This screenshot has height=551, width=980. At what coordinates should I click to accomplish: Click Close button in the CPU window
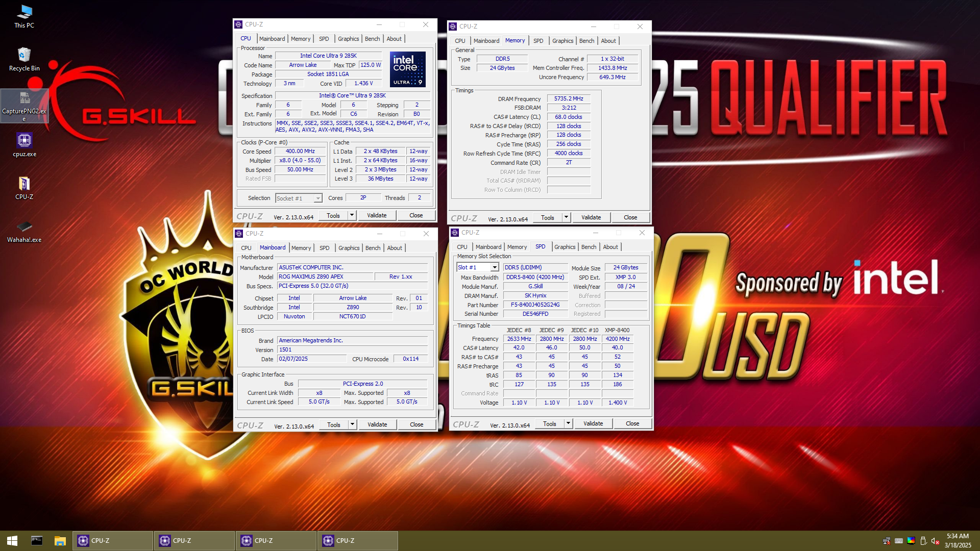click(x=416, y=215)
